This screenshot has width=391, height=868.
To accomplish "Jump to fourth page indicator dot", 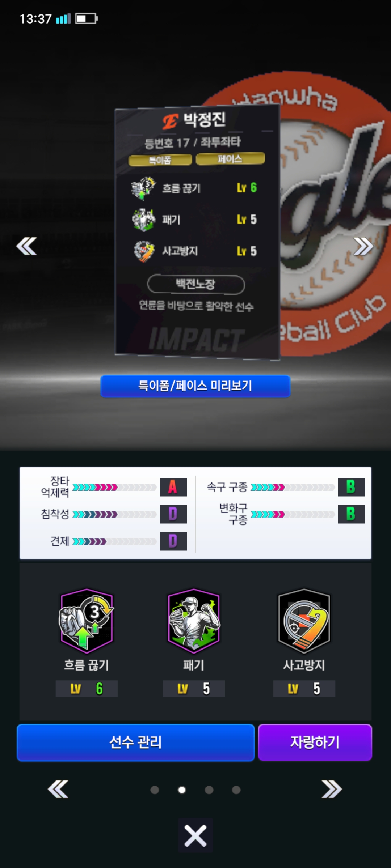I will [236, 790].
